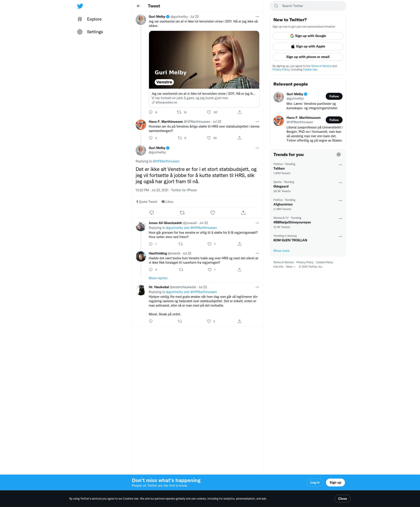Sign up with Google

click(x=308, y=36)
